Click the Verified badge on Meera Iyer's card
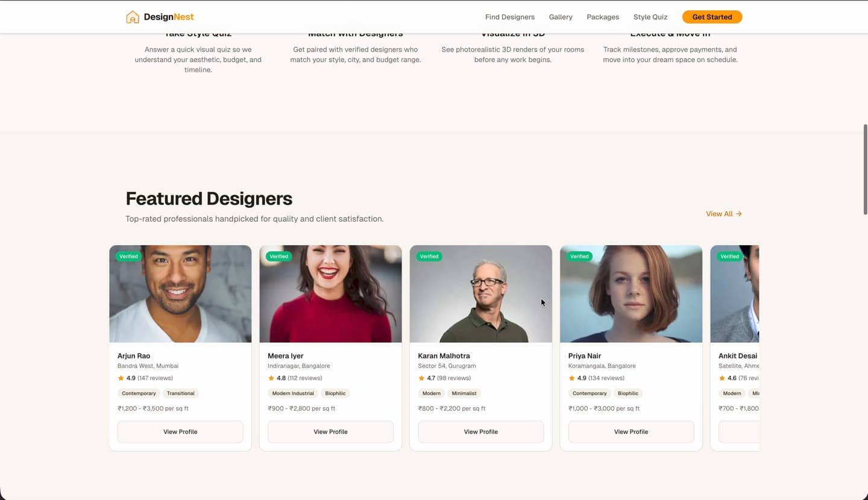Image resolution: width=868 pixels, height=500 pixels. [278, 256]
